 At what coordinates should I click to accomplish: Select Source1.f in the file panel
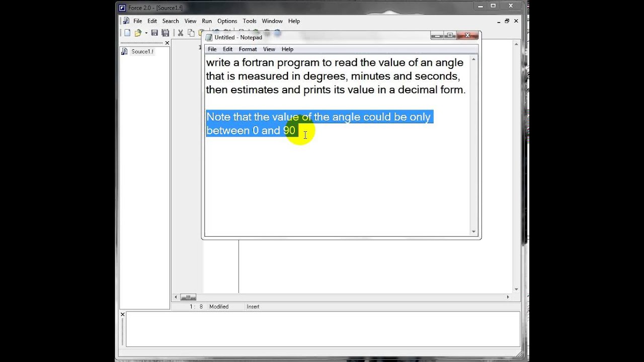point(142,51)
